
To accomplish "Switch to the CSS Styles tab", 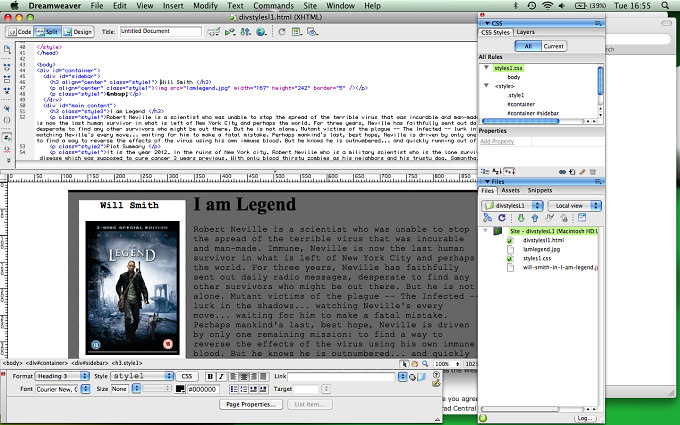I will click(495, 33).
